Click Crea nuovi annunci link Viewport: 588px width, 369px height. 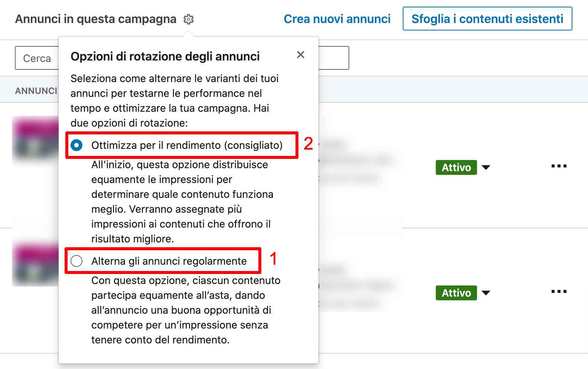click(337, 19)
